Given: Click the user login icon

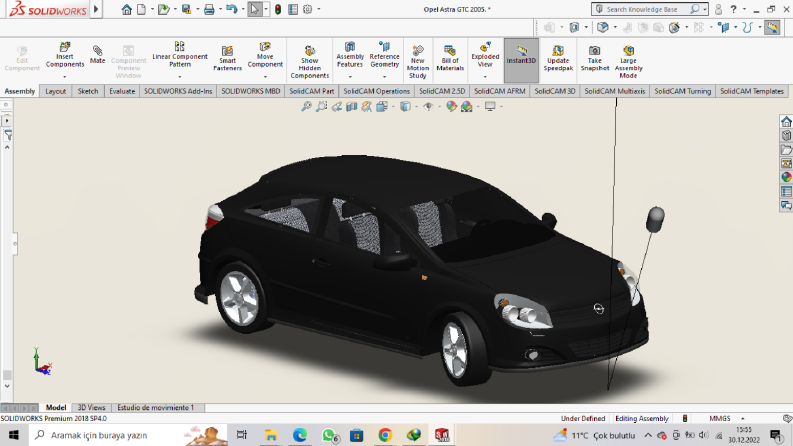Looking at the screenshot, I should (718, 9).
